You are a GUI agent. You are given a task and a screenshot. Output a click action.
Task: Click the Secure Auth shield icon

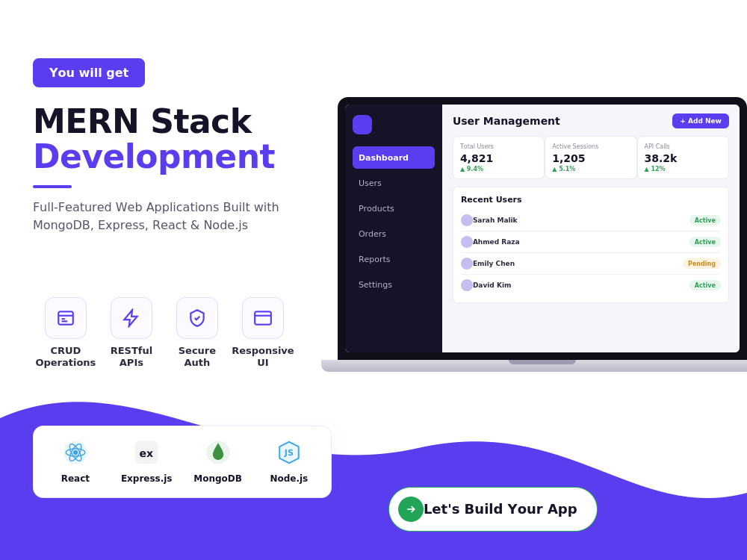[197, 318]
